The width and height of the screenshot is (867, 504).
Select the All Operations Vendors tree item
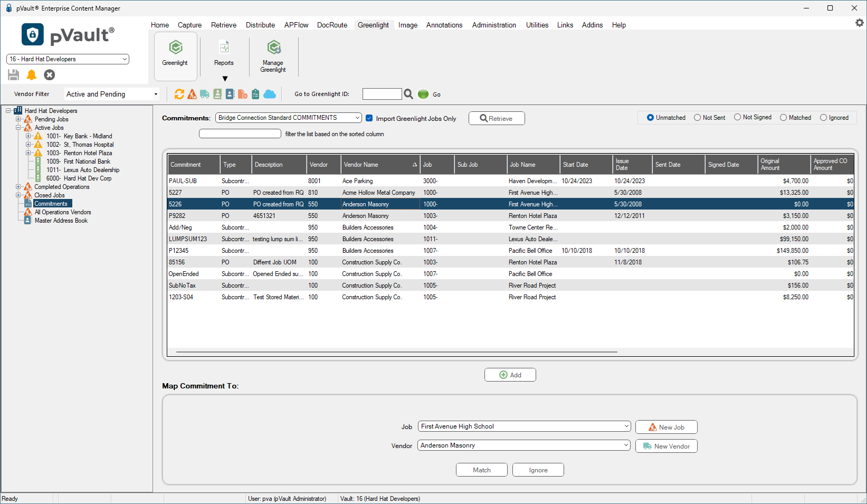(x=63, y=212)
